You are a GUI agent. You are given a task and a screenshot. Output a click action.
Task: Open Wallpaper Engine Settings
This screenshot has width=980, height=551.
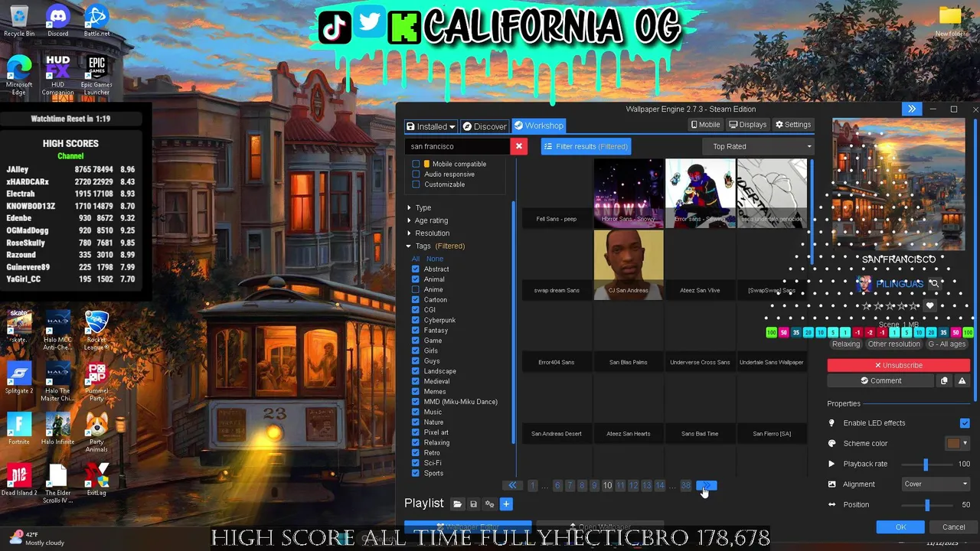click(793, 125)
